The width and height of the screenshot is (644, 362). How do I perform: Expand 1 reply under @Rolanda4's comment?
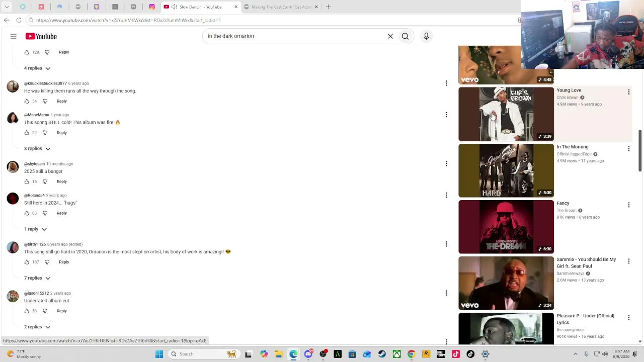35,229
